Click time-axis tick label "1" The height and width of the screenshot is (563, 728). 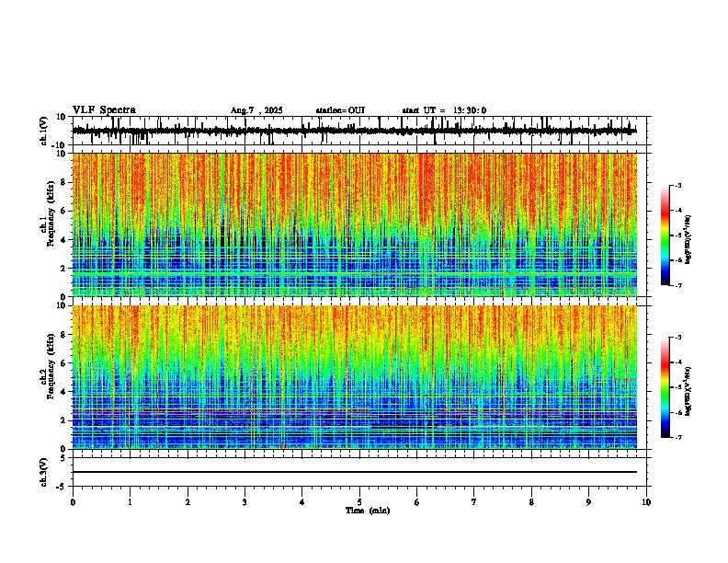[x=130, y=502]
